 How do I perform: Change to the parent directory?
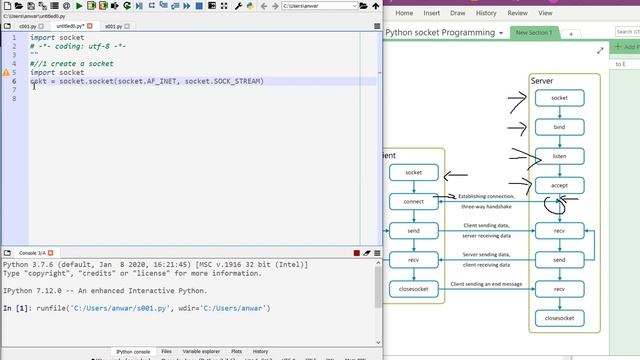pos(376,6)
